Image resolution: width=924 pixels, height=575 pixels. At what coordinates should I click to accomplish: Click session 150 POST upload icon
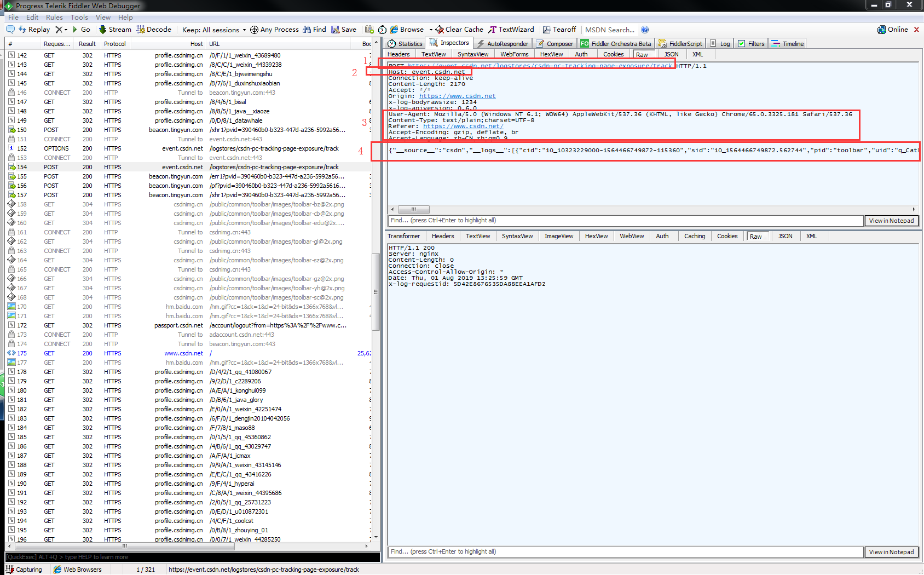11,130
